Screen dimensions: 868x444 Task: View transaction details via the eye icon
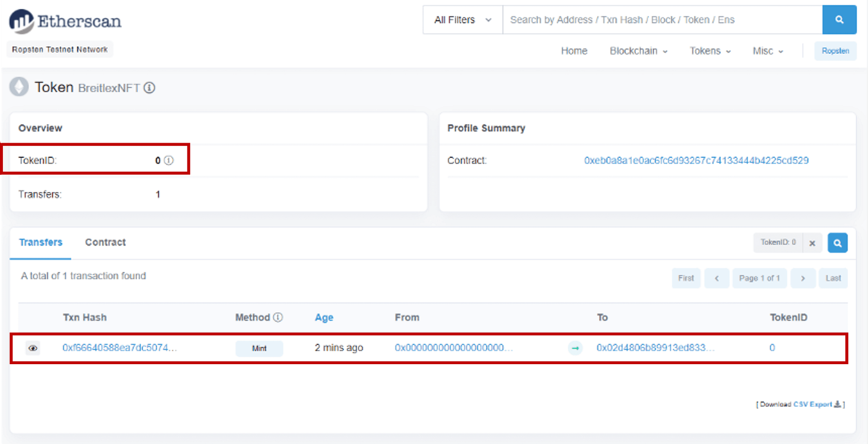[x=33, y=348]
